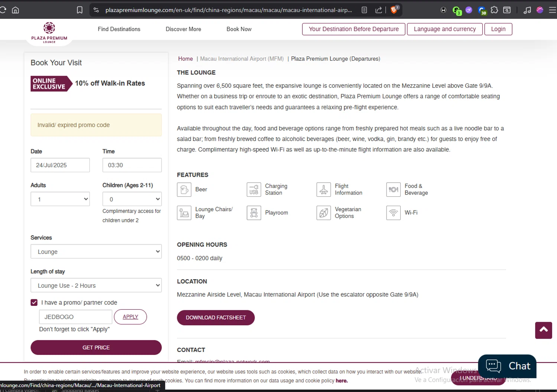The image size is (557, 392).
Task: Click the cookie policy 'here' link
Action: pos(342,380)
